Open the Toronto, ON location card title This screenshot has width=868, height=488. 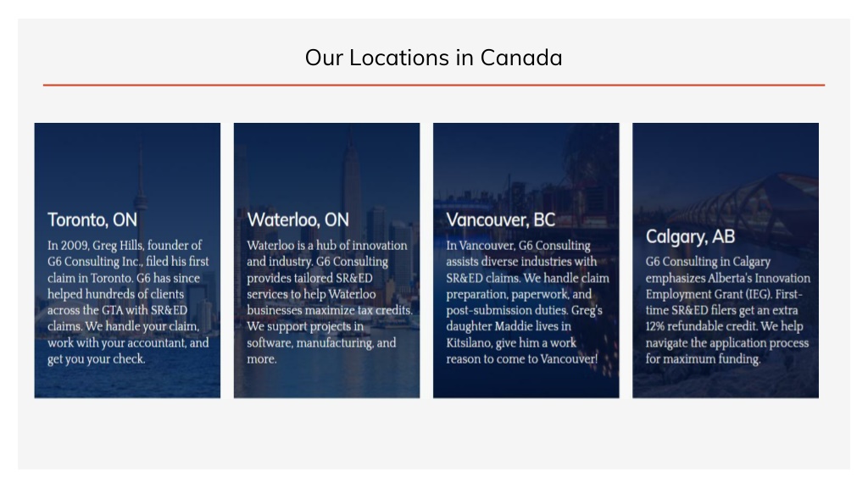(x=92, y=219)
